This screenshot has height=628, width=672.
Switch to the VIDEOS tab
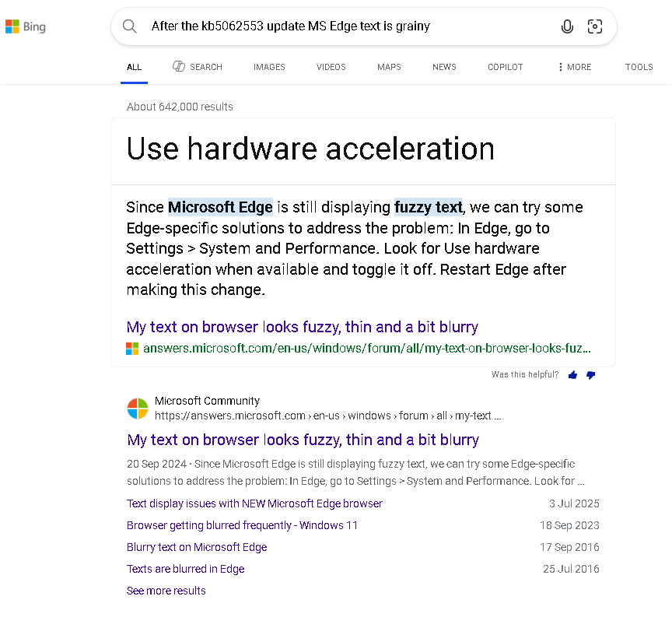point(331,67)
